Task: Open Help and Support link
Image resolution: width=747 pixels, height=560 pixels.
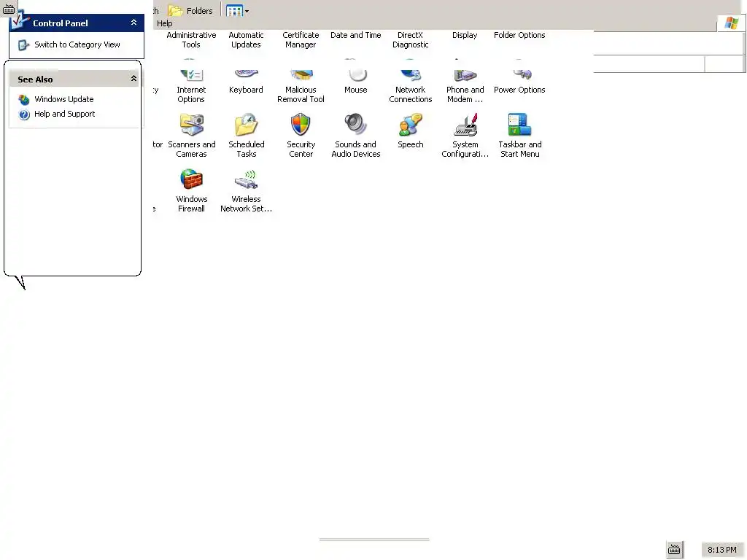Action: click(64, 114)
